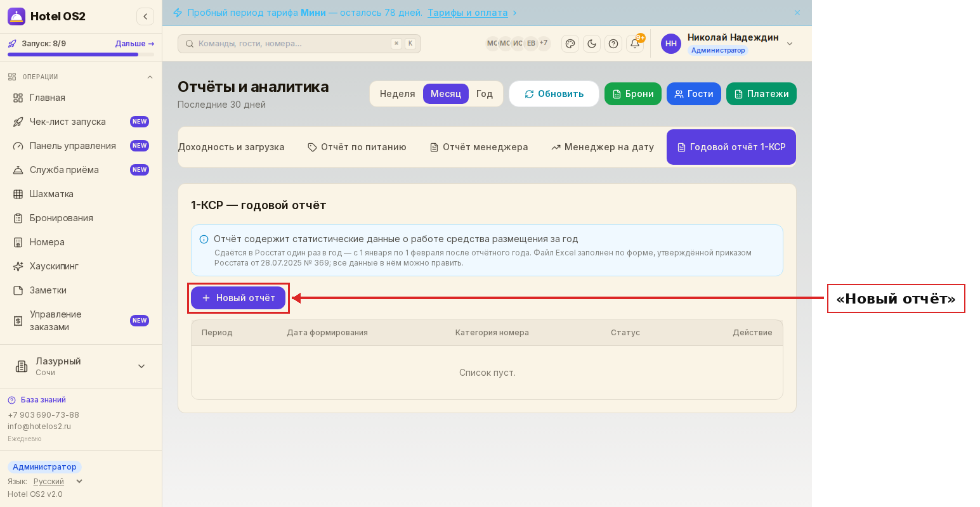This screenshot has width=980, height=507.
Task: Click the blue Гости button
Action: click(x=694, y=94)
